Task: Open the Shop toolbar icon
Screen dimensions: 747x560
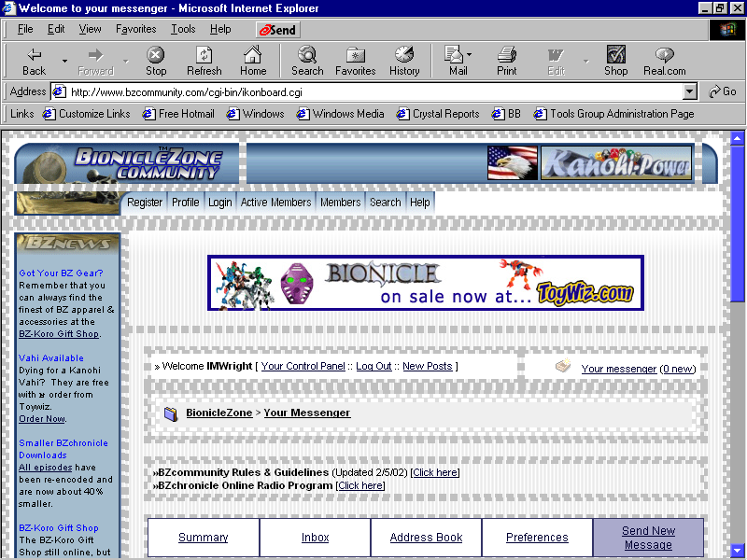Action: pyautogui.click(x=615, y=60)
